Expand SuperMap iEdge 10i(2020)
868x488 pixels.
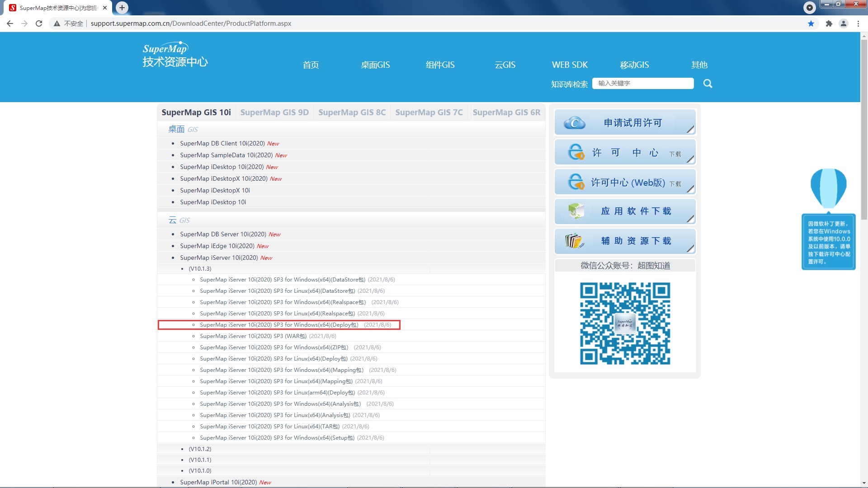coord(217,246)
